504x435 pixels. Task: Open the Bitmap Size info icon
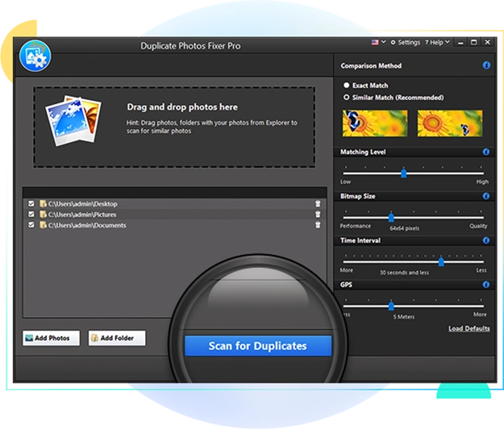tap(486, 196)
